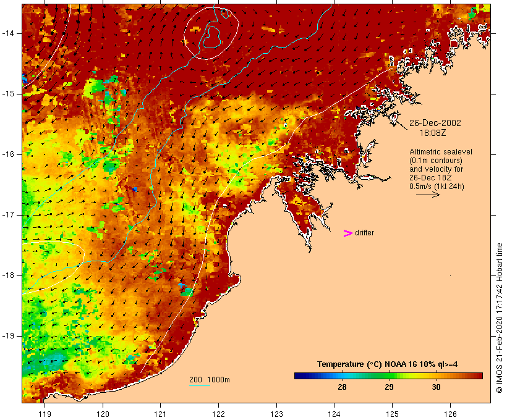This screenshot has height=420, width=507.
Task: Click latitude label -14 on left axis
Action: pyautogui.click(x=8, y=33)
